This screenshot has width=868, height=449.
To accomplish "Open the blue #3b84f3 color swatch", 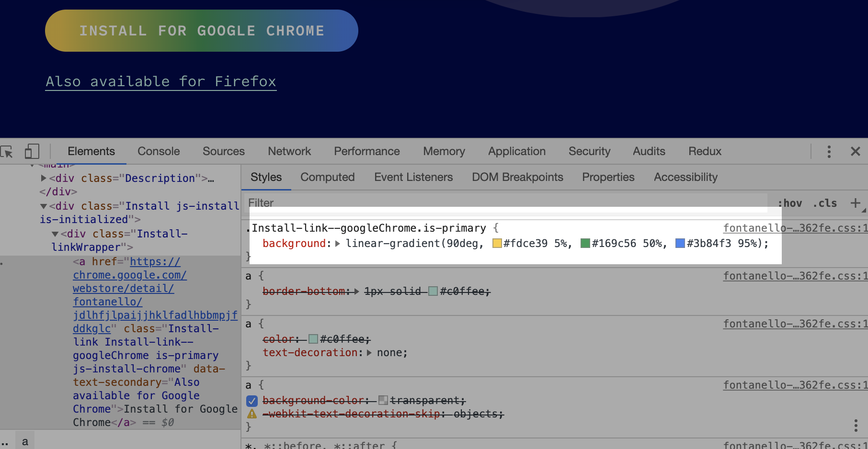I will click(x=680, y=244).
